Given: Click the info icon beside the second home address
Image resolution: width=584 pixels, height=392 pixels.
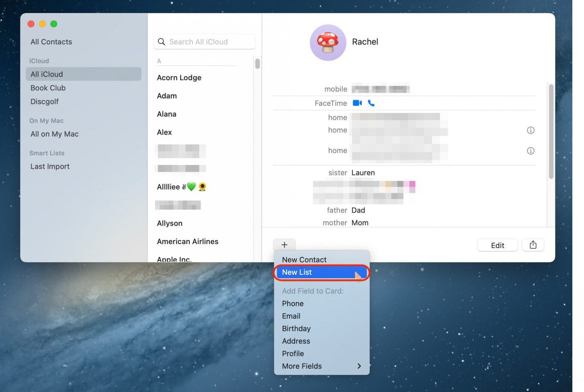Looking at the screenshot, I should pos(530,130).
